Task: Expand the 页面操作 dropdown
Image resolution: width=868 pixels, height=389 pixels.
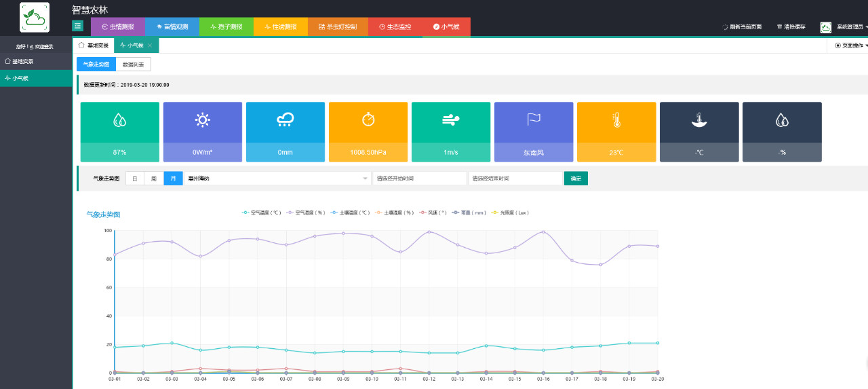Action: [x=851, y=45]
